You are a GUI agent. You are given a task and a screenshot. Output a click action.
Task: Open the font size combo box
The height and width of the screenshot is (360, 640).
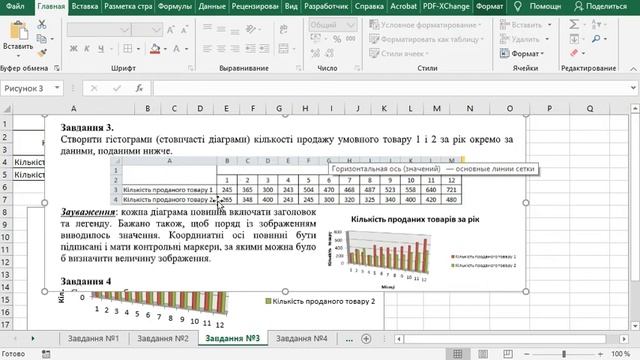(147, 29)
